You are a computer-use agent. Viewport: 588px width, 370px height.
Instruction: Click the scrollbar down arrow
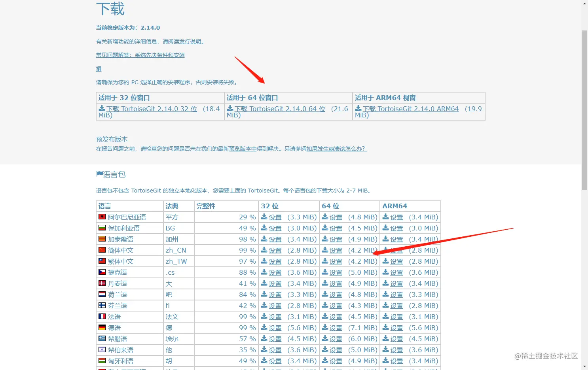584,366
